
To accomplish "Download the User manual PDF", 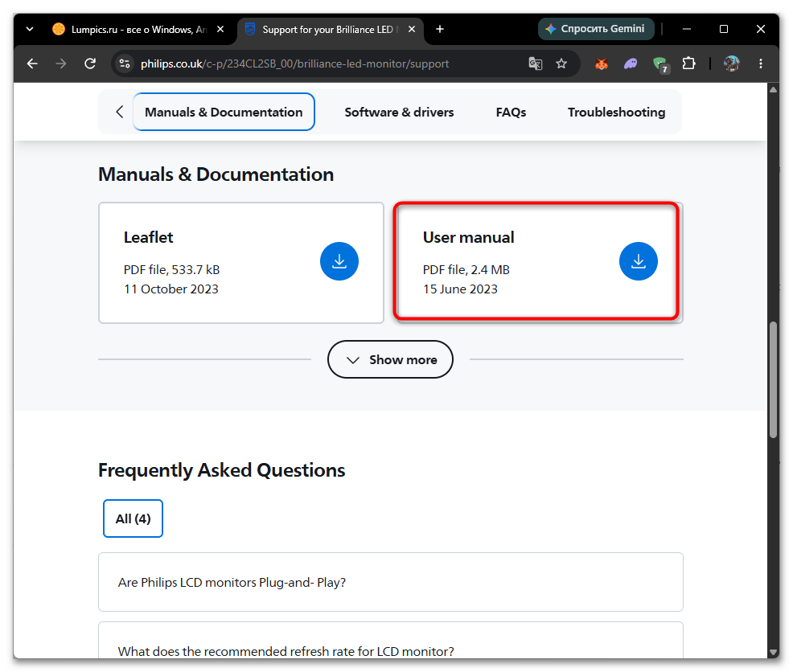I will (x=639, y=261).
